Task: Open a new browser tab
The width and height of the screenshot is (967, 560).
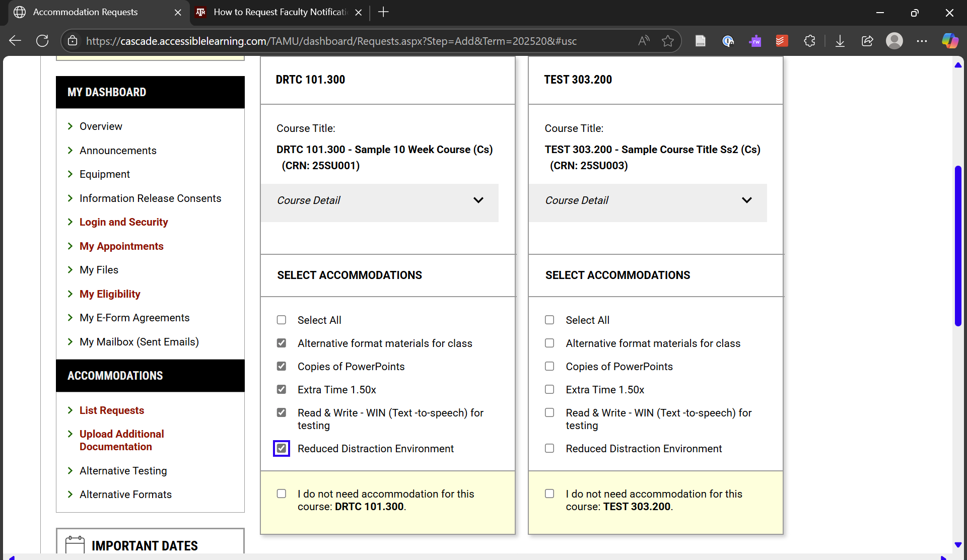Action: (x=383, y=12)
